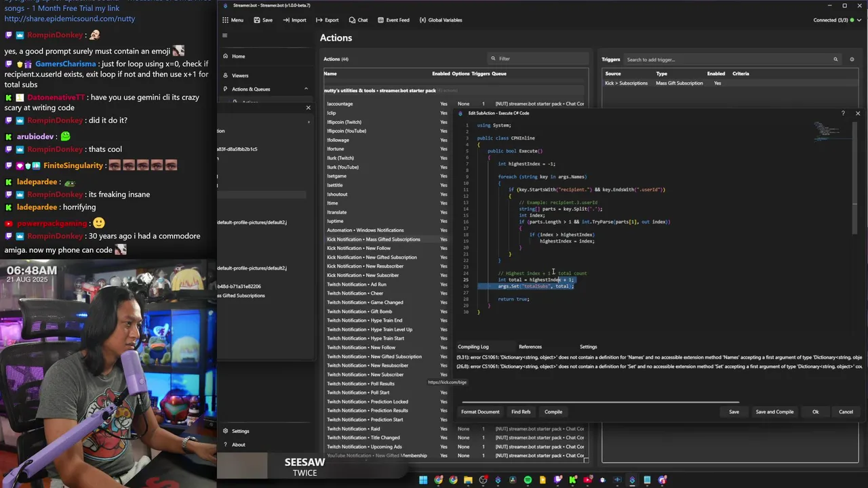Select the Kick > Subscriptions trigger row
The width and height of the screenshot is (868, 488).
click(x=729, y=83)
